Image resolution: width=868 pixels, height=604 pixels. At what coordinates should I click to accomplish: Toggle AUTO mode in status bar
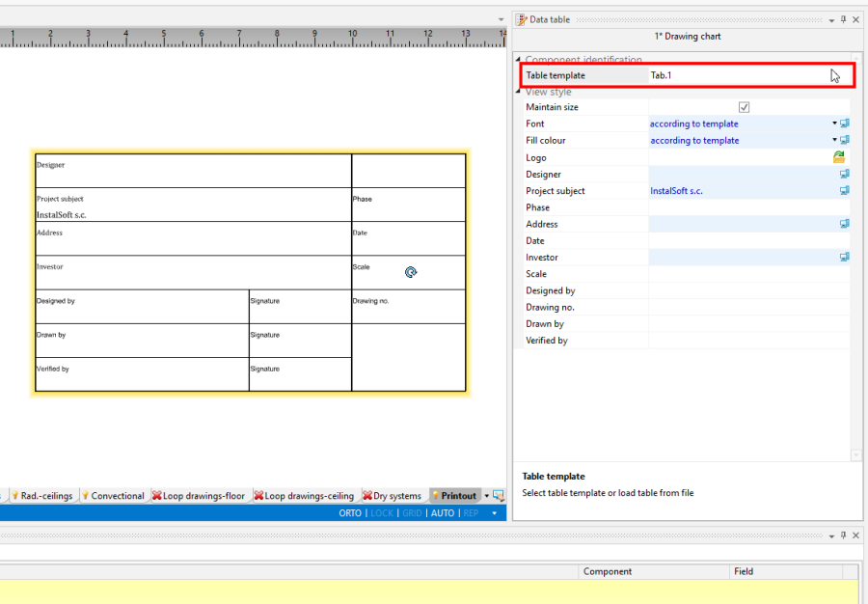point(443,513)
